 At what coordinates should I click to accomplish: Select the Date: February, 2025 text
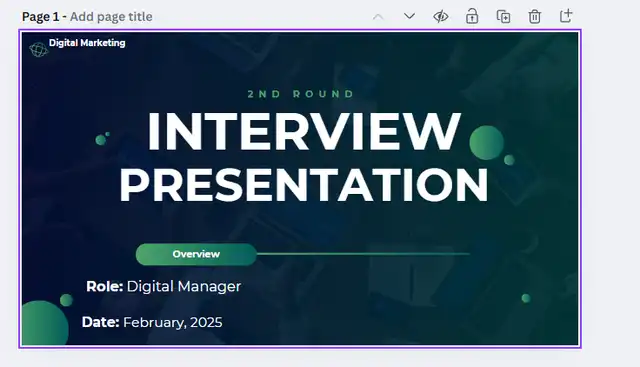152,323
